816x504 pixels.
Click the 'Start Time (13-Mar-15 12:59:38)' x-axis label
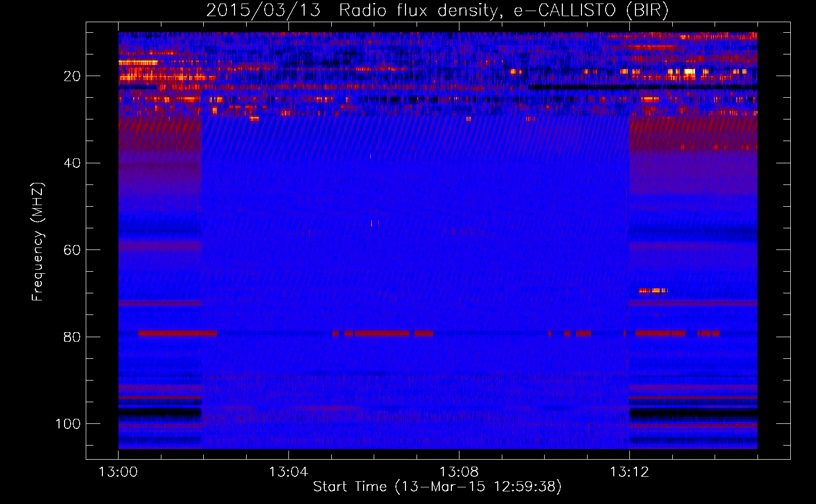point(437,487)
